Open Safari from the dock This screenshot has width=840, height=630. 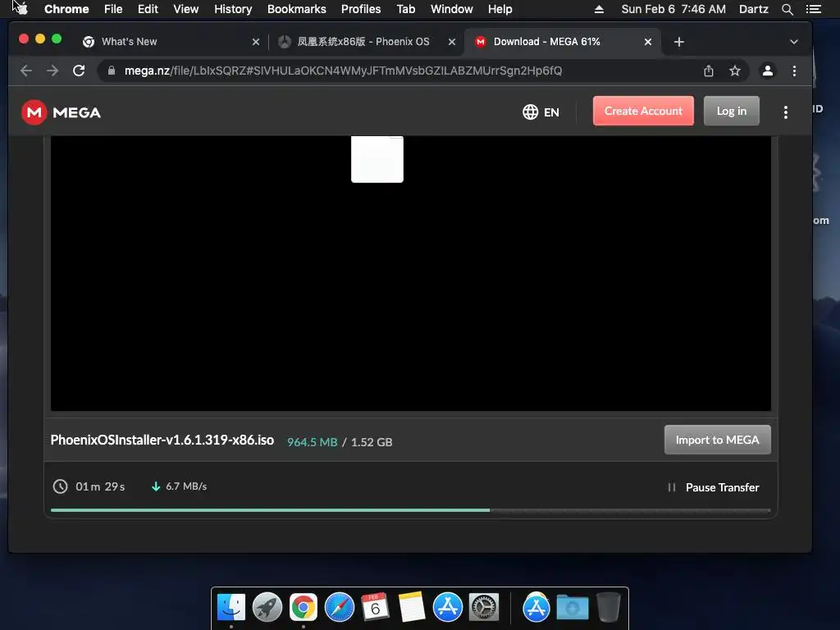point(339,608)
